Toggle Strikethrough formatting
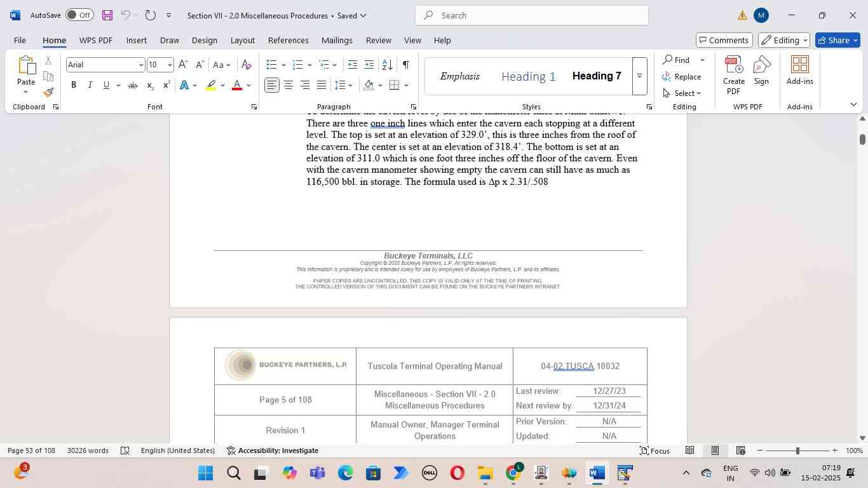 pyautogui.click(x=132, y=85)
